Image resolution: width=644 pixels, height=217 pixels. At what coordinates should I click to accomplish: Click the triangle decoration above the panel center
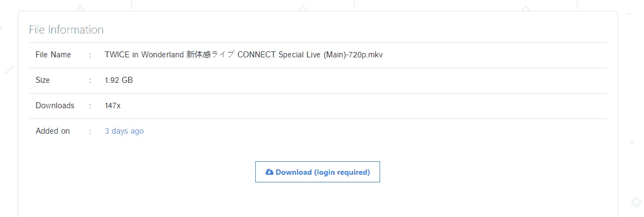[303, 8]
